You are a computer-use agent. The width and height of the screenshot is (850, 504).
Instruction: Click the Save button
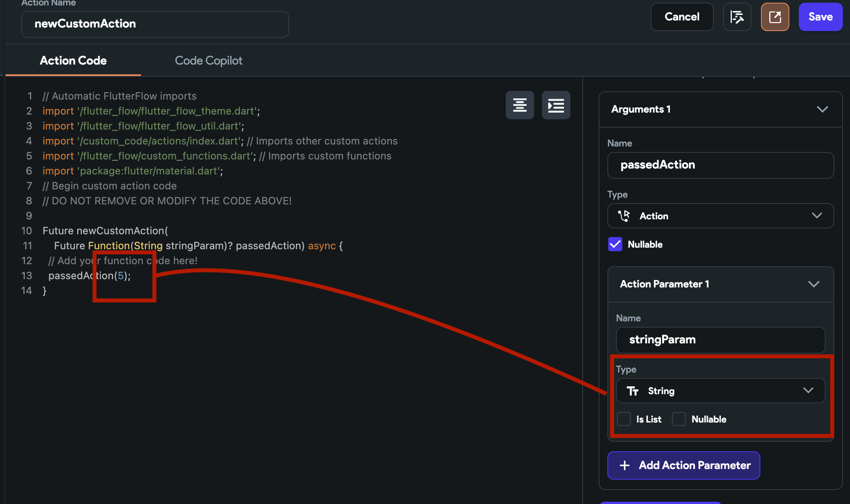tap(820, 17)
